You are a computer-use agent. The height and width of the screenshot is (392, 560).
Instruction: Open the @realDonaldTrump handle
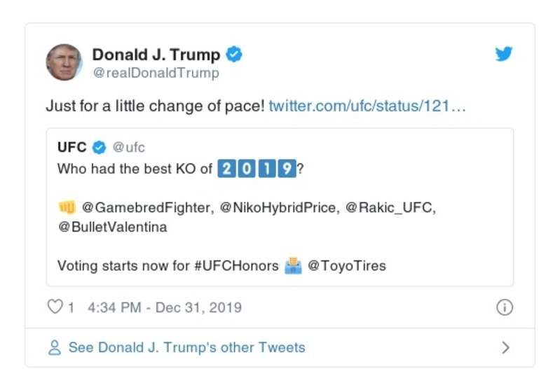(156, 73)
